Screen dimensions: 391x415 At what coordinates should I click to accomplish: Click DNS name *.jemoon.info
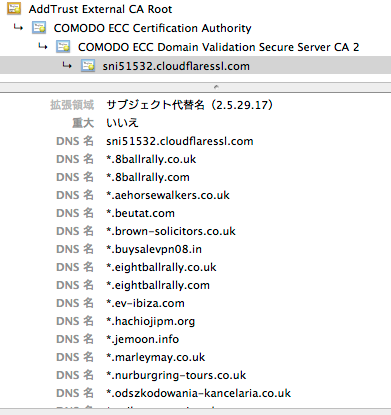click(x=143, y=339)
